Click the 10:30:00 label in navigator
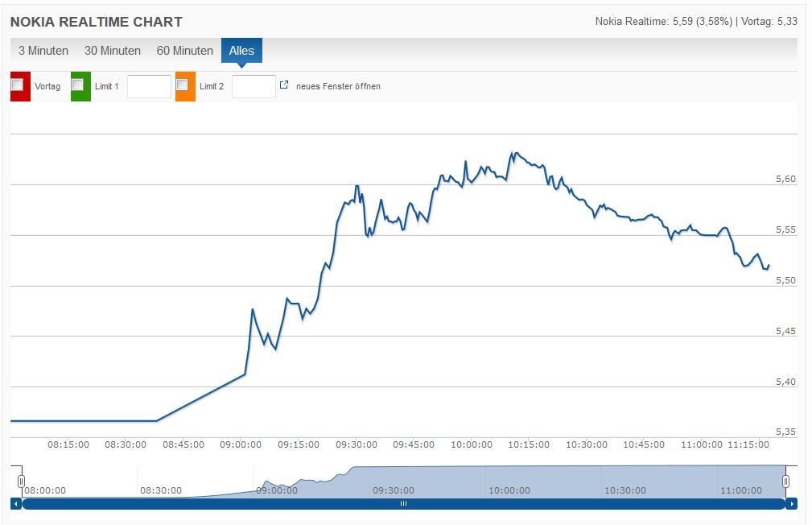The height and width of the screenshot is (525, 812). point(625,490)
